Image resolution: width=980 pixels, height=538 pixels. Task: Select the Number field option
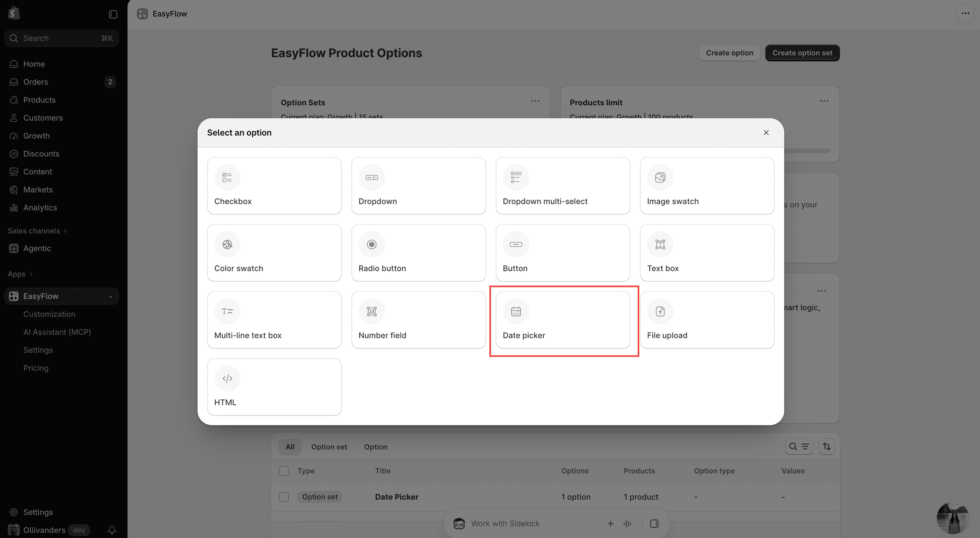point(418,320)
